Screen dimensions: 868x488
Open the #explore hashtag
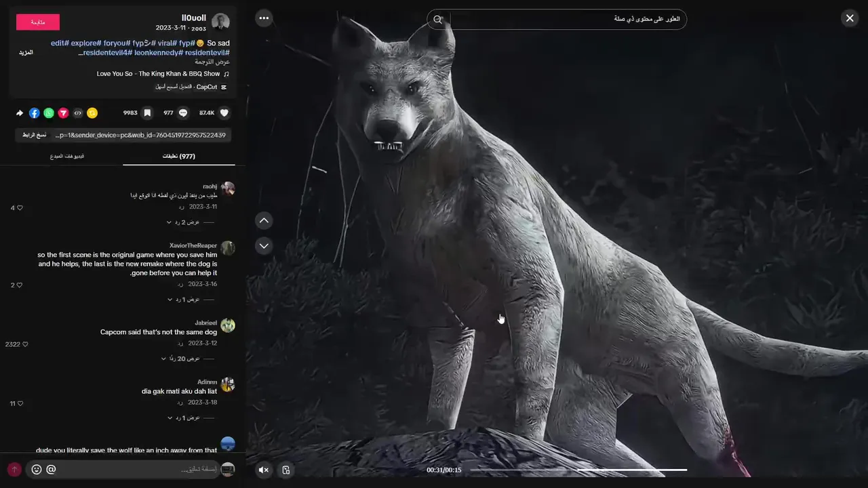tap(86, 43)
